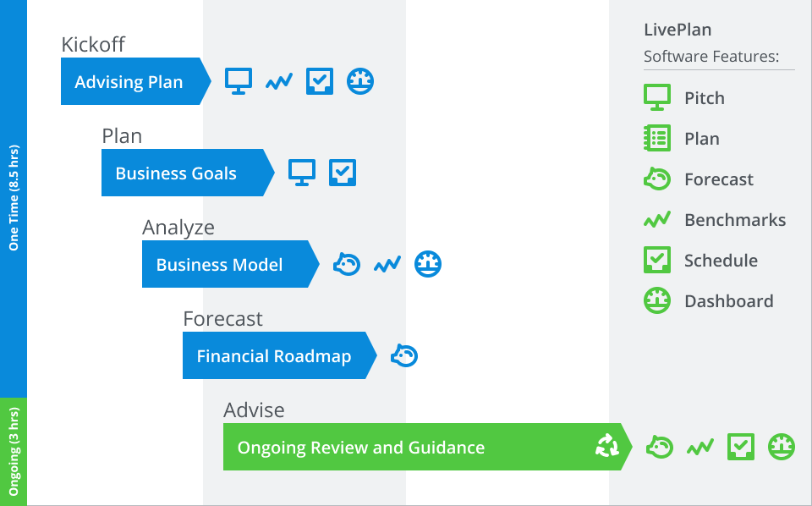Click the green Dashboard gauge icon in legend

tap(657, 301)
